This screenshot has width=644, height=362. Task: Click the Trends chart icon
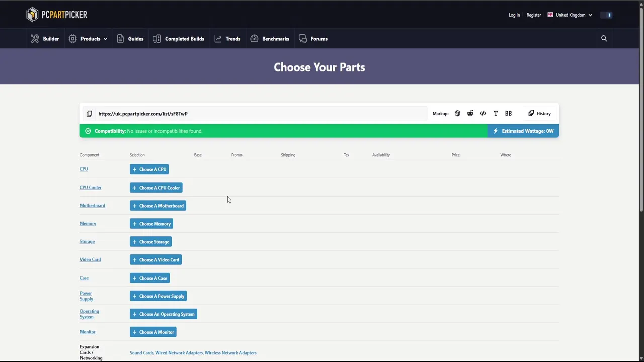click(x=218, y=39)
